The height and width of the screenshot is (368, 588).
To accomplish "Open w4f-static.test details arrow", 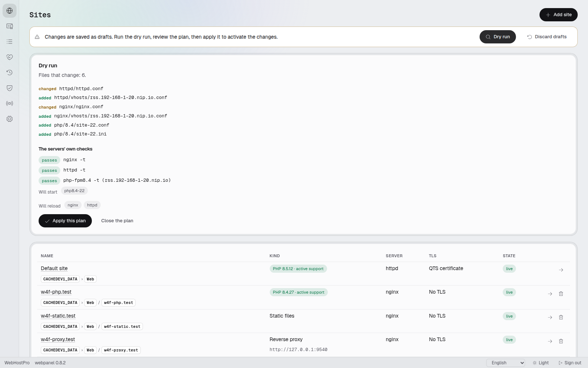I will click(550, 317).
